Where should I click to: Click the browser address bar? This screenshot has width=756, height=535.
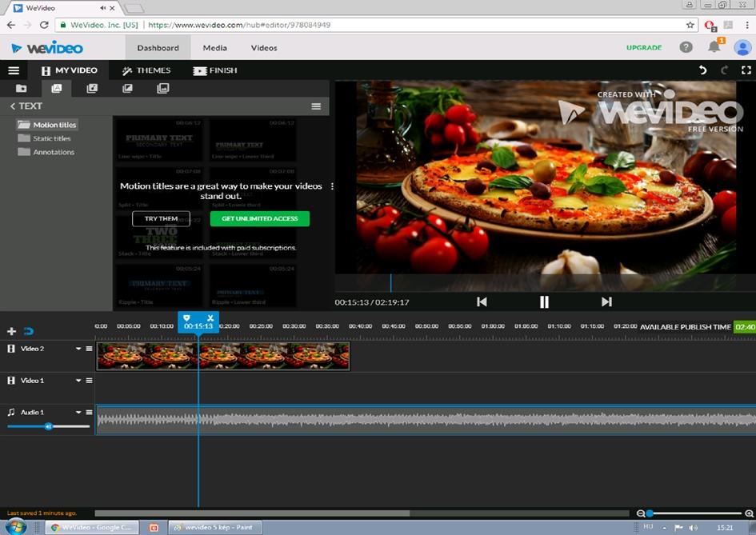pyautogui.click(x=376, y=25)
